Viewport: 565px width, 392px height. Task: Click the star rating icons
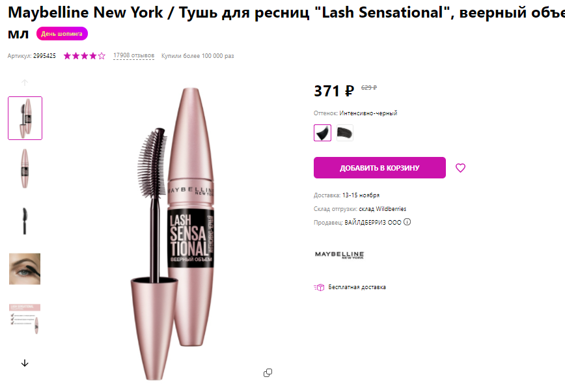coord(84,56)
